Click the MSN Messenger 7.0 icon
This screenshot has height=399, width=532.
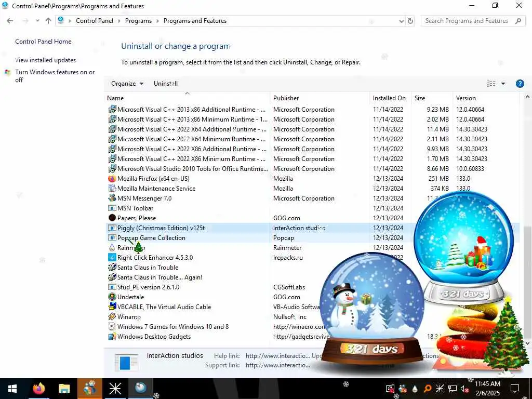[112, 198]
